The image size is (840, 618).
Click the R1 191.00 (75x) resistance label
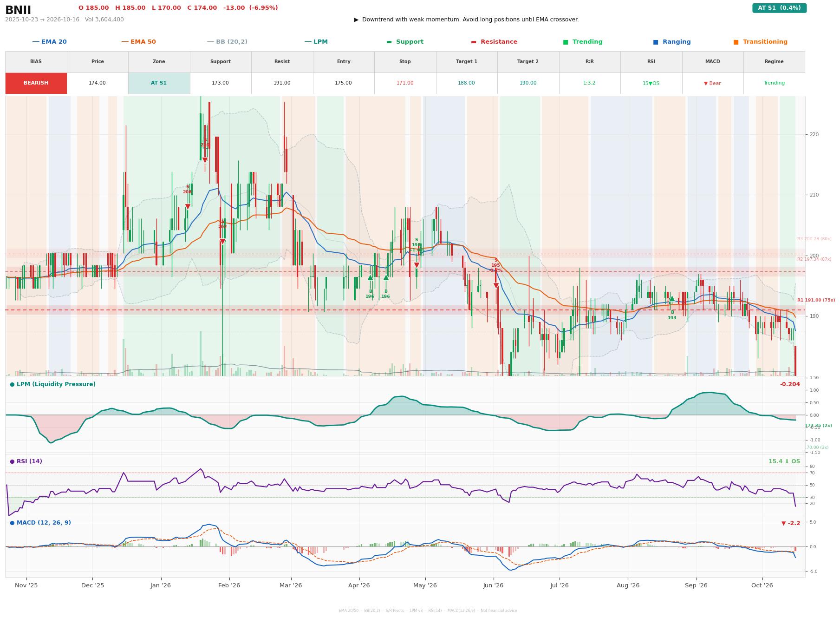(x=816, y=300)
